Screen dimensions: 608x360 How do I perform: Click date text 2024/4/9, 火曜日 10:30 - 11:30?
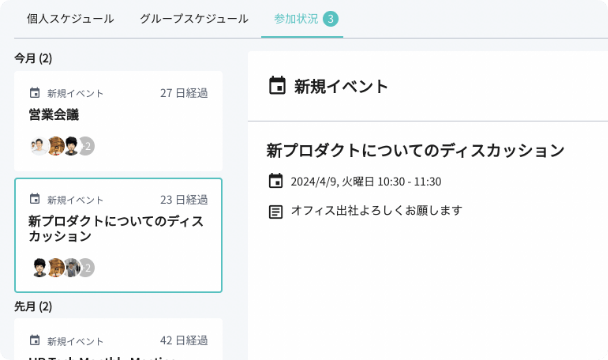coord(366,182)
